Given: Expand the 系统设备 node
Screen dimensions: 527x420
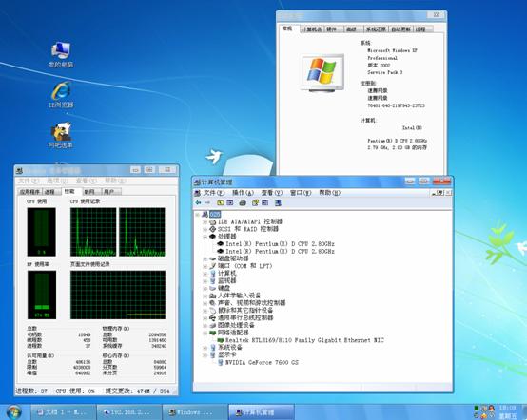Looking at the screenshot, I should point(205,348).
